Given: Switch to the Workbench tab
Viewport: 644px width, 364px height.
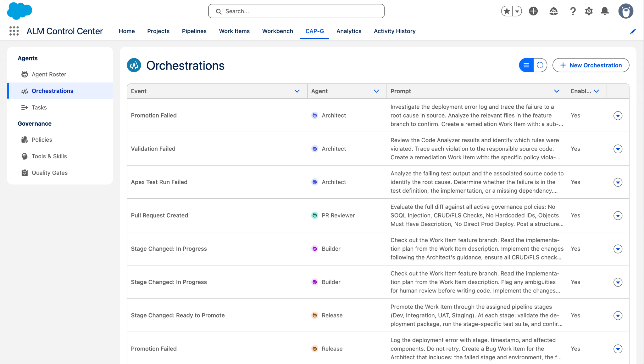Looking at the screenshot, I should (278, 31).
